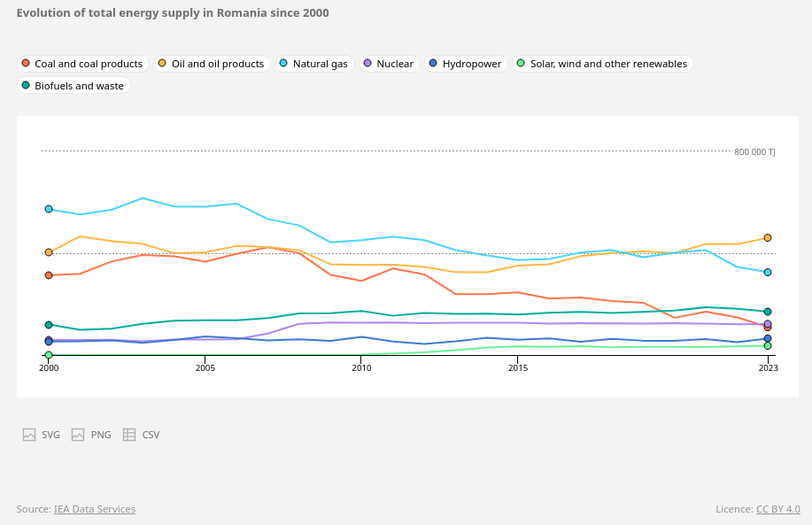Click Natural gas 2023 endpoint marker

(768, 272)
